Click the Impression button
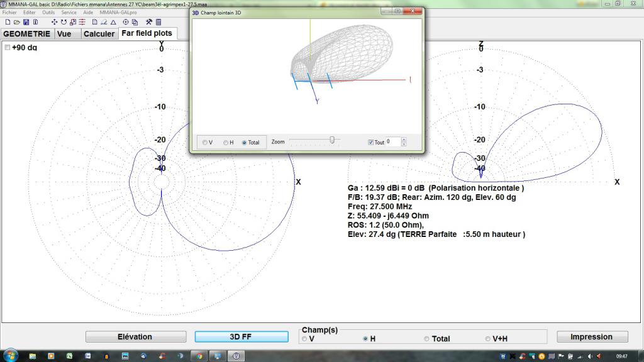644x362 pixels. coord(592,337)
